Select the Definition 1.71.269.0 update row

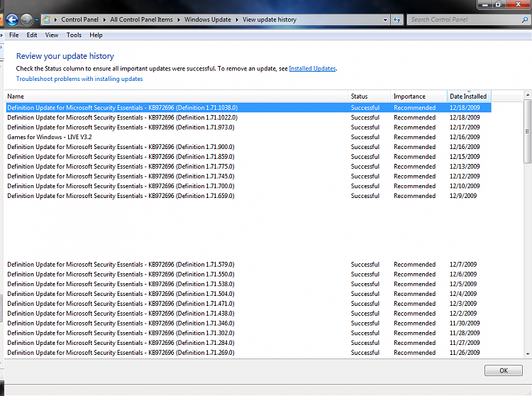click(249, 353)
